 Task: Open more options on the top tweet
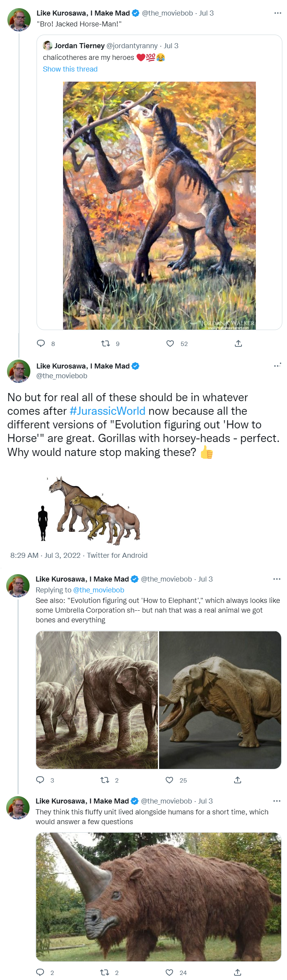(x=278, y=13)
